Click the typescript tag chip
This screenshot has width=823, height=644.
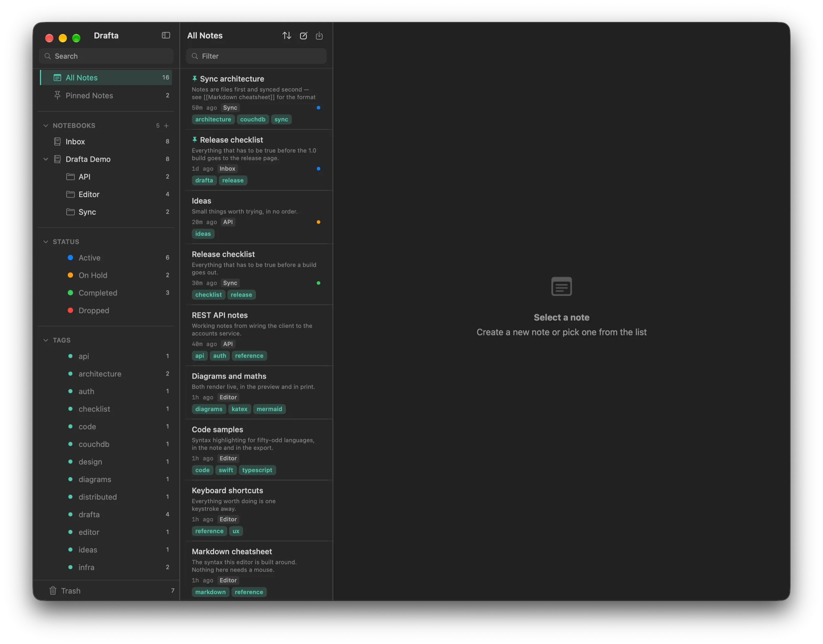point(257,470)
